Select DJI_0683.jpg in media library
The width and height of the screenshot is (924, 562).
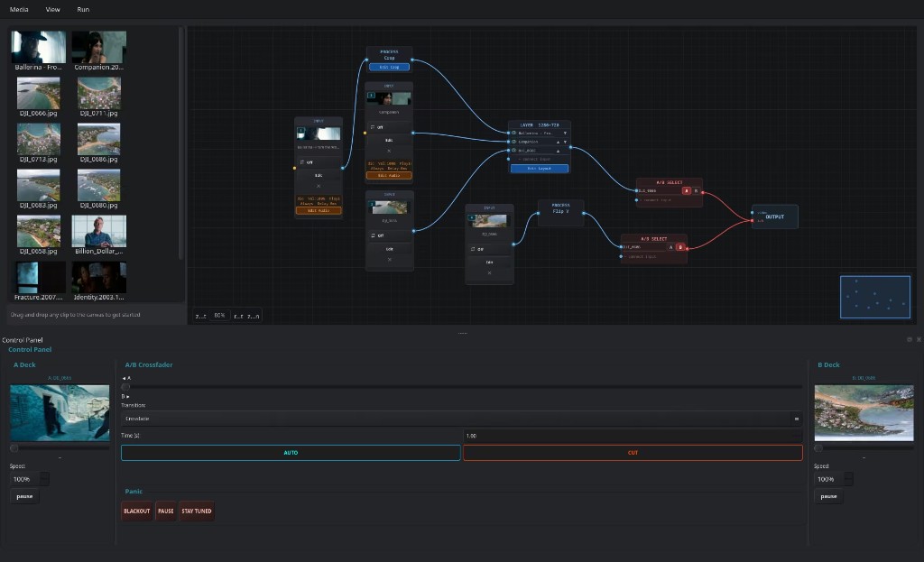(38, 185)
